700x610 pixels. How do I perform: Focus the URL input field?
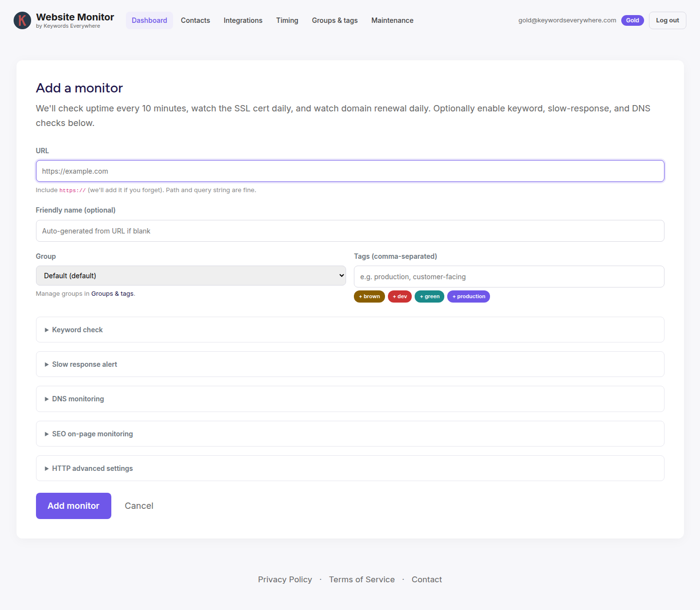350,171
